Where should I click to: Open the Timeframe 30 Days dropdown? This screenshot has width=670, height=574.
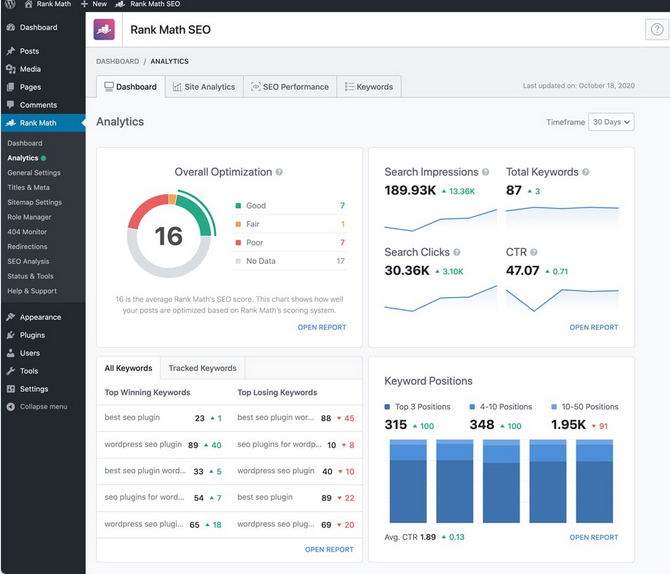point(611,122)
